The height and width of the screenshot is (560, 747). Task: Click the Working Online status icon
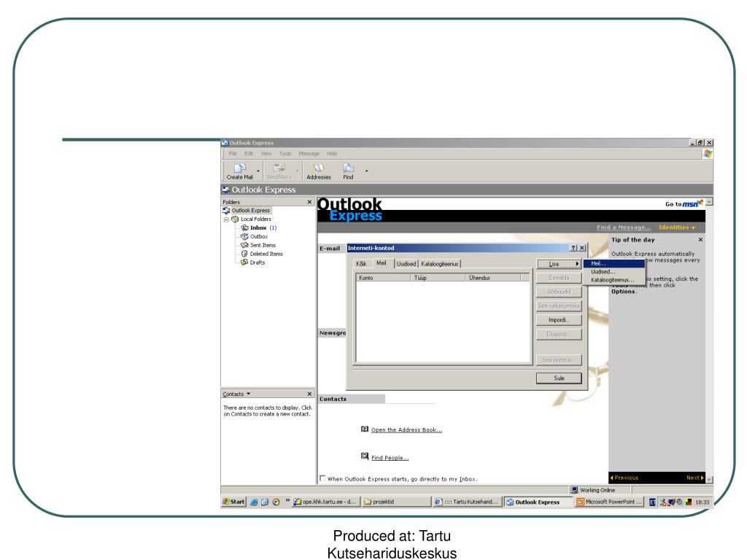[x=575, y=490]
